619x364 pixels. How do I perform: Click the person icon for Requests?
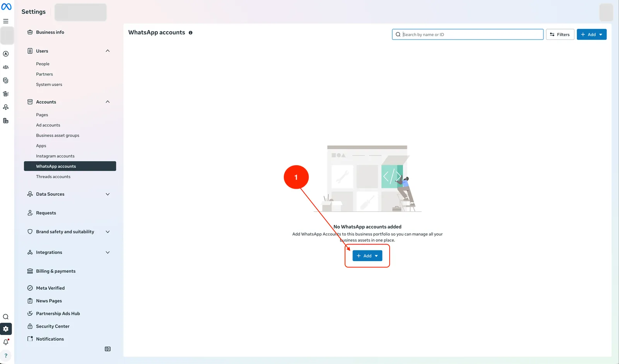click(30, 213)
